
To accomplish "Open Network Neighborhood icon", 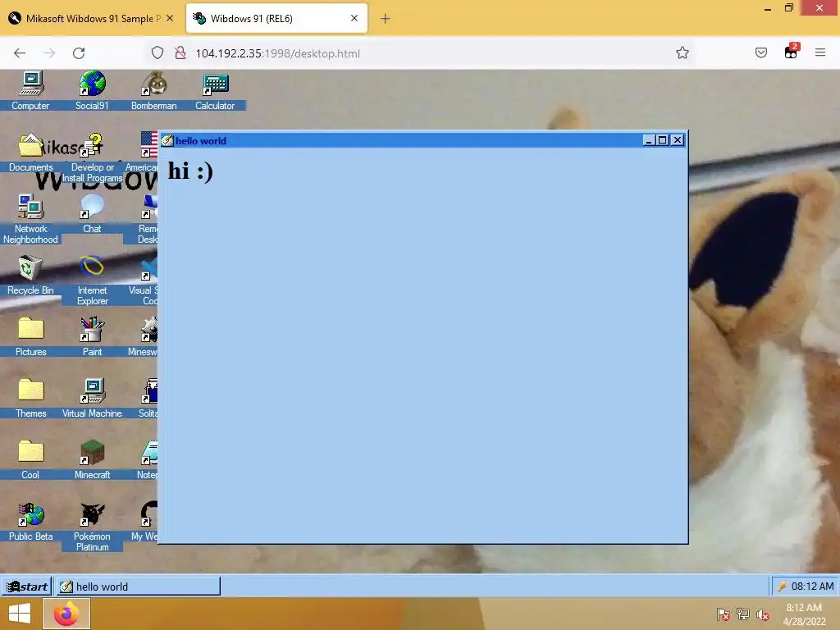I will 30,218.
